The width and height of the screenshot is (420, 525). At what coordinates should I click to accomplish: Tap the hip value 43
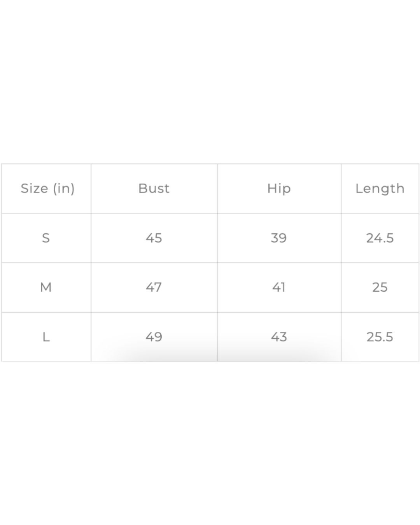click(x=279, y=337)
